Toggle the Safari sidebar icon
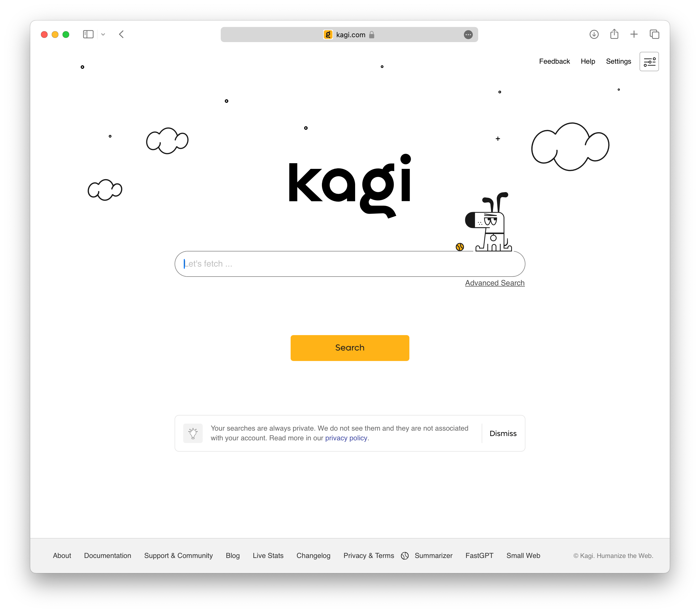 [x=88, y=34]
